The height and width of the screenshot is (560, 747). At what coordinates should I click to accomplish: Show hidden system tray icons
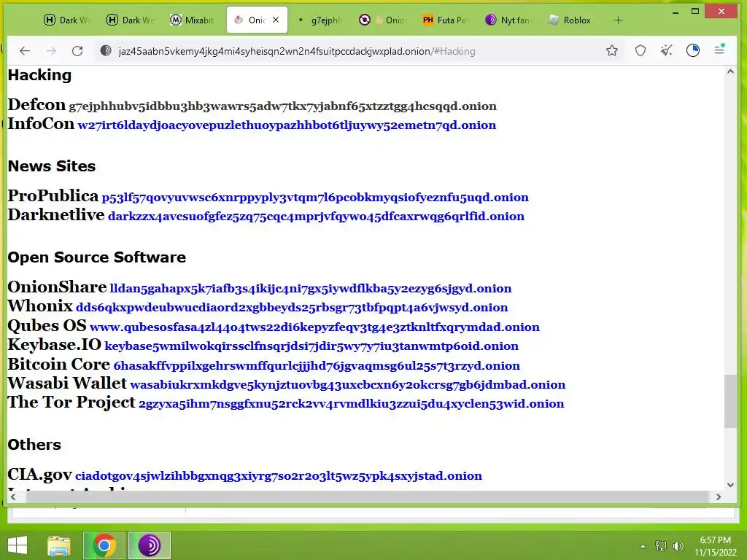point(643,546)
